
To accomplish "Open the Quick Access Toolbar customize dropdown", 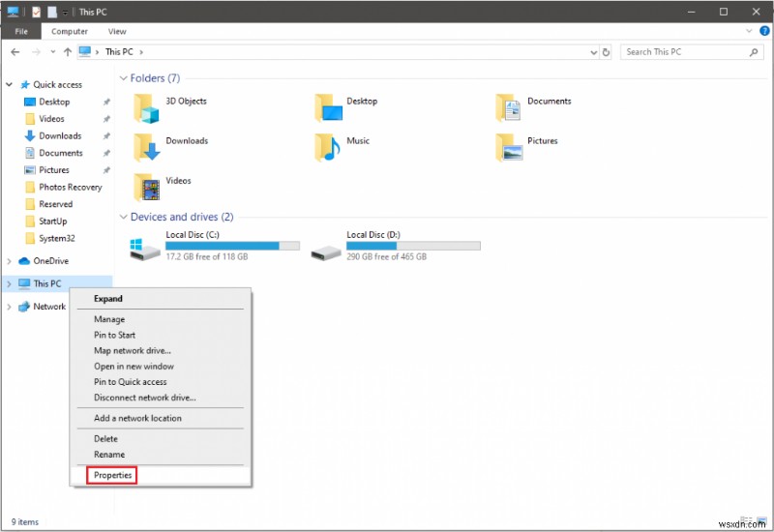I will 65,13.
